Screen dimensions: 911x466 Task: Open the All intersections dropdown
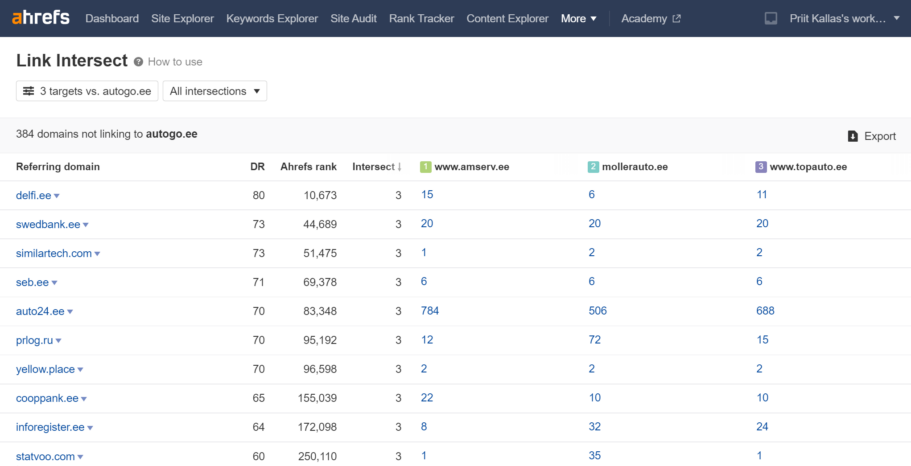point(215,91)
